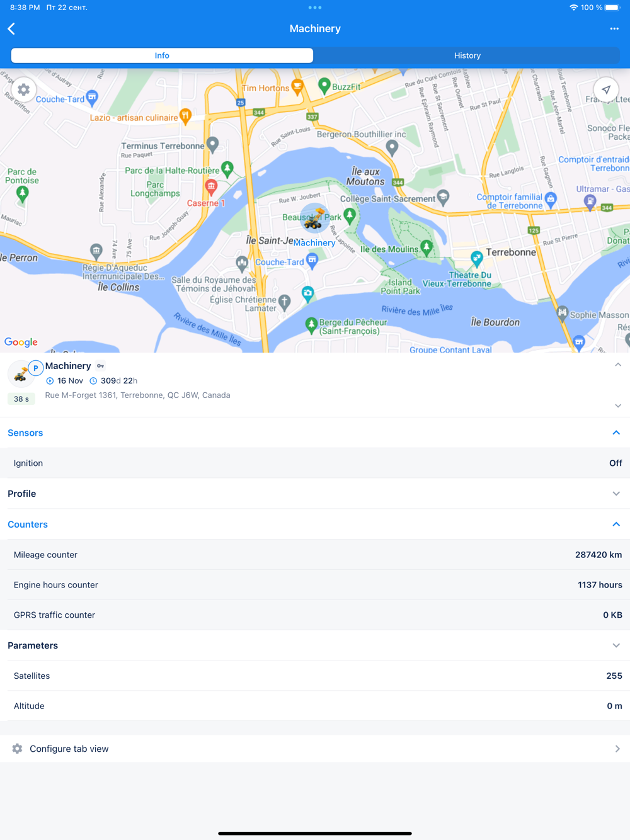Screen dimensions: 630x840
Task: Tap the Terrebonne city label on map
Action: click(511, 253)
